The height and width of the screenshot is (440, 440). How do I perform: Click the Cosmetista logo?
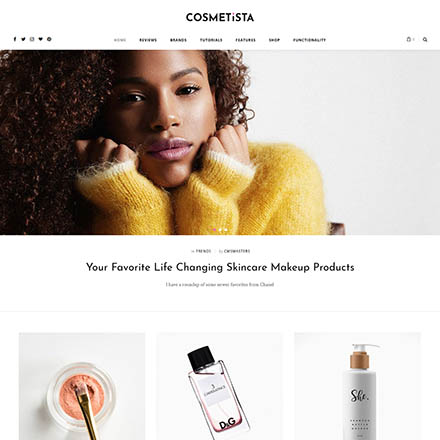(x=220, y=17)
